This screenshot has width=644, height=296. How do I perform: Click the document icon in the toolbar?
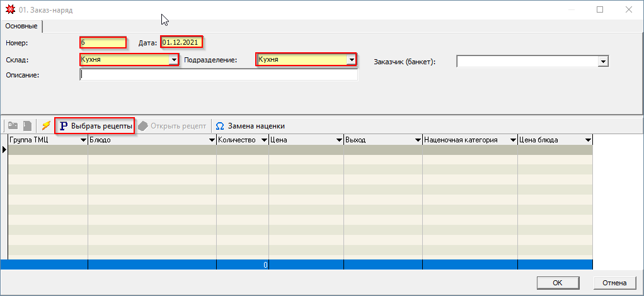[27, 126]
